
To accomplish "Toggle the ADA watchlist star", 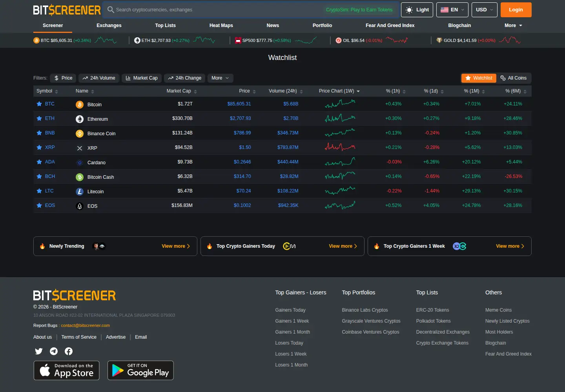I will pyautogui.click(x=39, y=162).
